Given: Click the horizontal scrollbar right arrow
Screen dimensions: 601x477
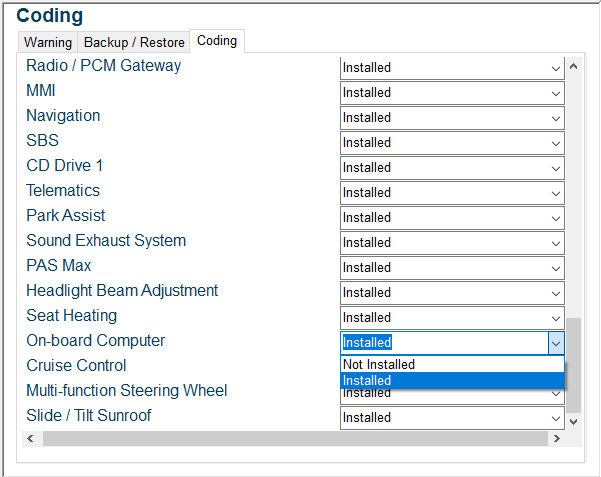Looking at the screenshot, I should (x=556, y=439).
